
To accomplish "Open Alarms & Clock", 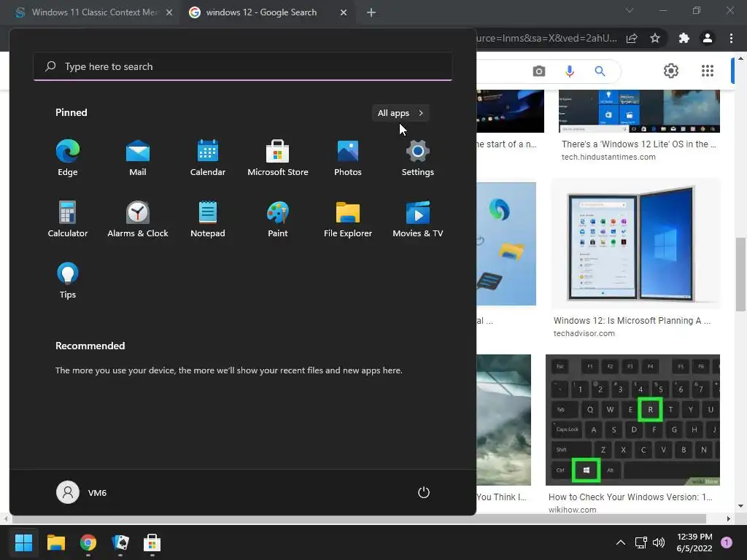I will point(138,219).
